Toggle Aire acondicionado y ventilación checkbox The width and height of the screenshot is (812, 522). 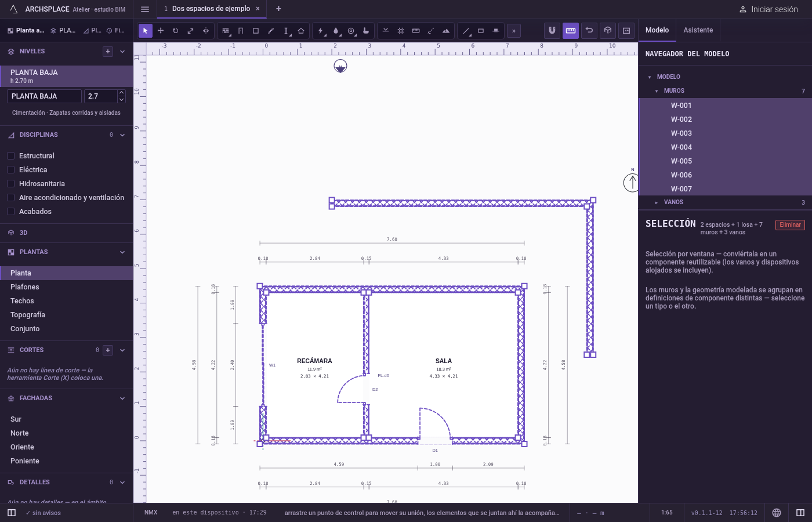tap(10, 197)
